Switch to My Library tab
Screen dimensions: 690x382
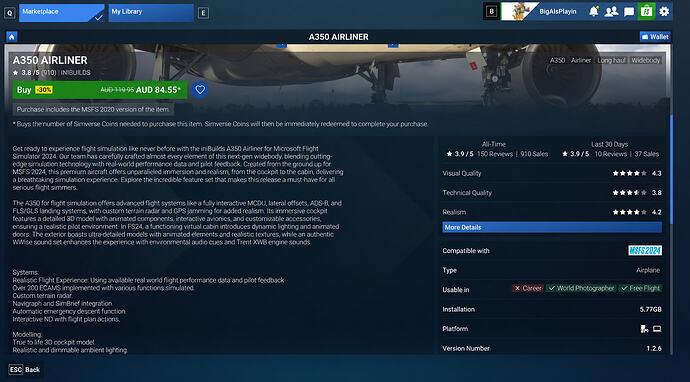pyautogui.click(x=151, y=13)
